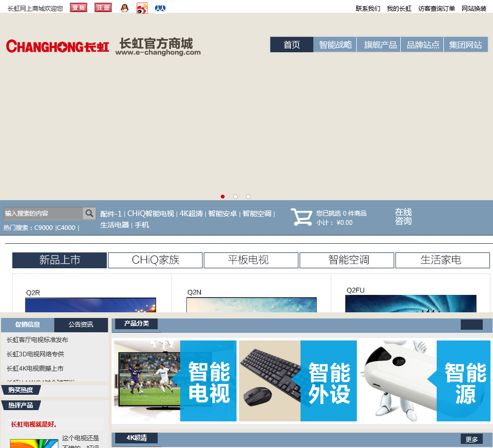The image size is (493, 448).
Task: Click the magnifier search icon
Action: click(89, 214)
